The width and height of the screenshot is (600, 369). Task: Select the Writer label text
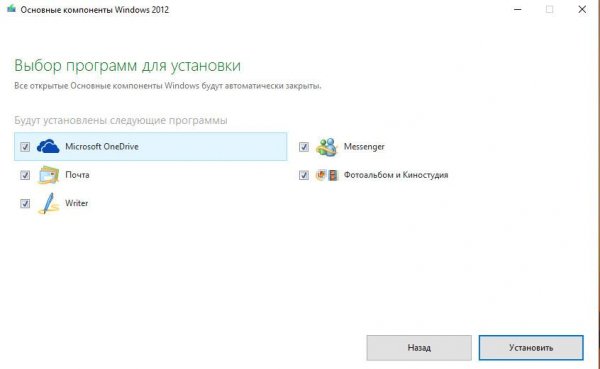click(x=77, y=203)
